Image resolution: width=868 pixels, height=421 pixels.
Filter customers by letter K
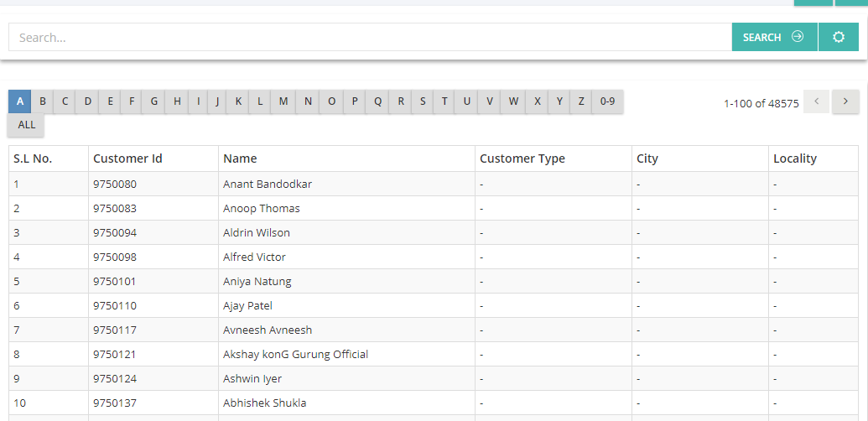coord(238,101)
